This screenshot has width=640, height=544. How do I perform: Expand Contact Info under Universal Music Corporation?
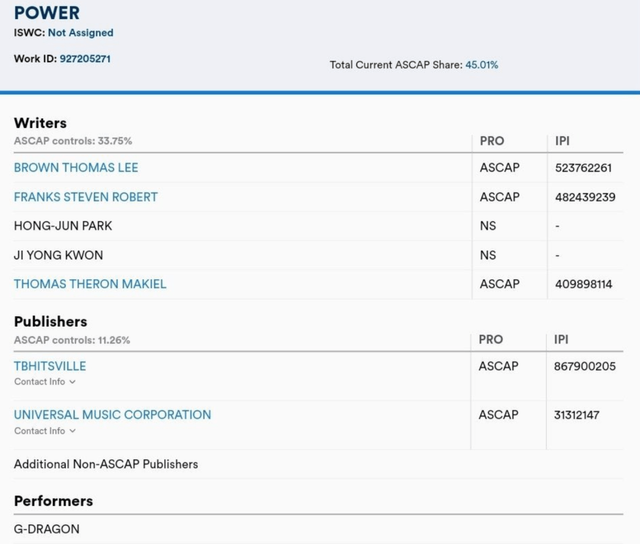pos(45,431)
